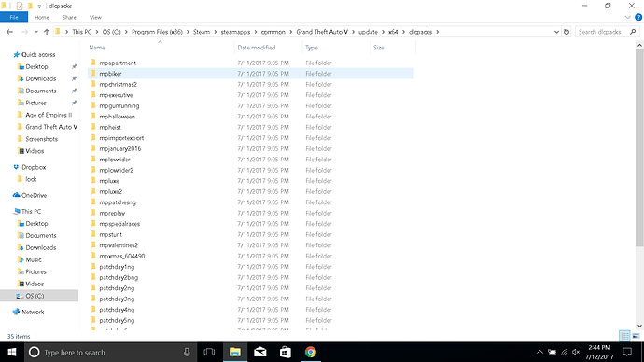This screenshot has width=644, height=362.
Task: Expand chevron after update in breadcrumb
Action: [x=383, y=32]
